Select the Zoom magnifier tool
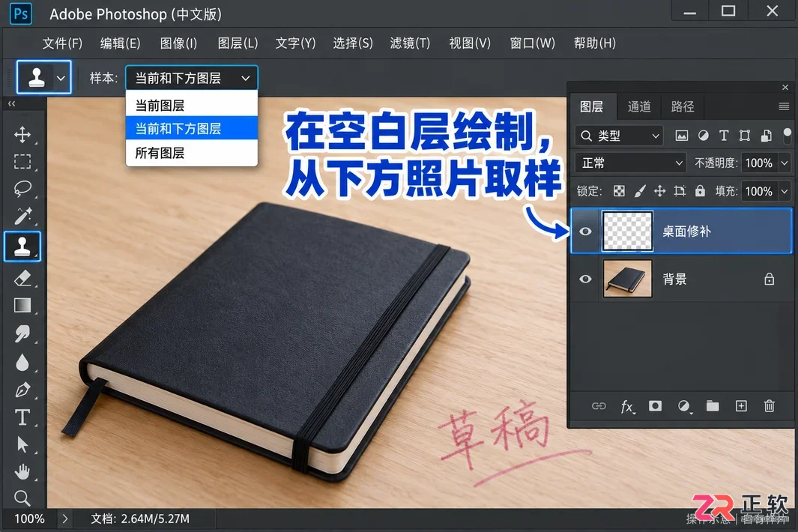 point(22,498)
